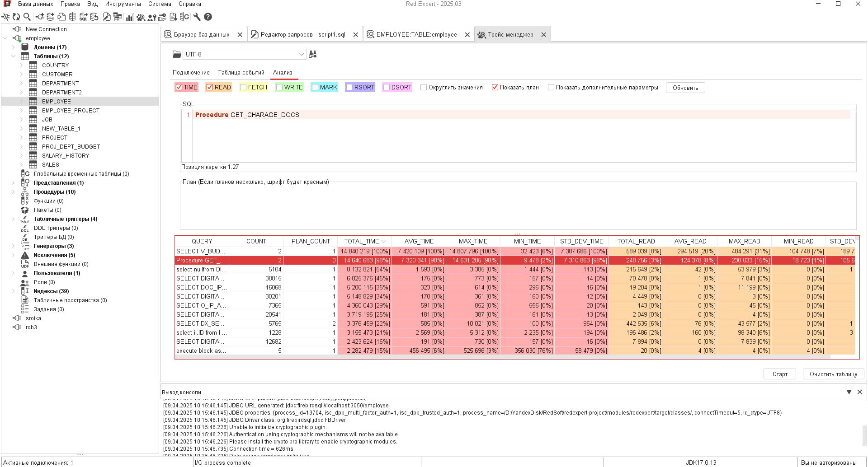Click the open file folder icon
Screen dimensions: 868x467
(177, 54)
